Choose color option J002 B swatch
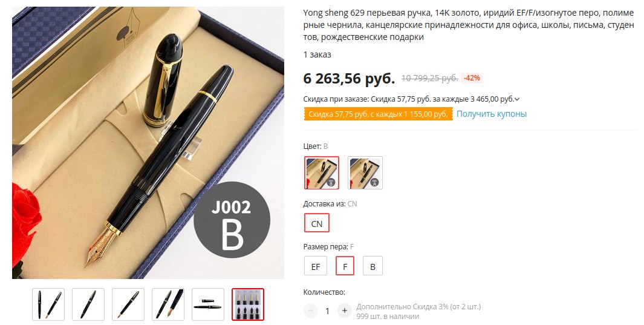Viewport: 644px width, 325px height. coord(322,172)
